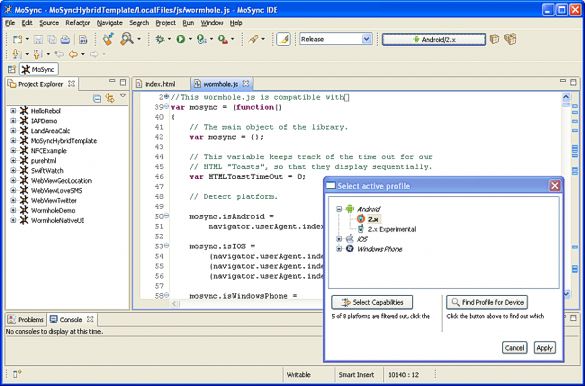
Task: Toggle code folding at line 53
Action: click(166, 245)
